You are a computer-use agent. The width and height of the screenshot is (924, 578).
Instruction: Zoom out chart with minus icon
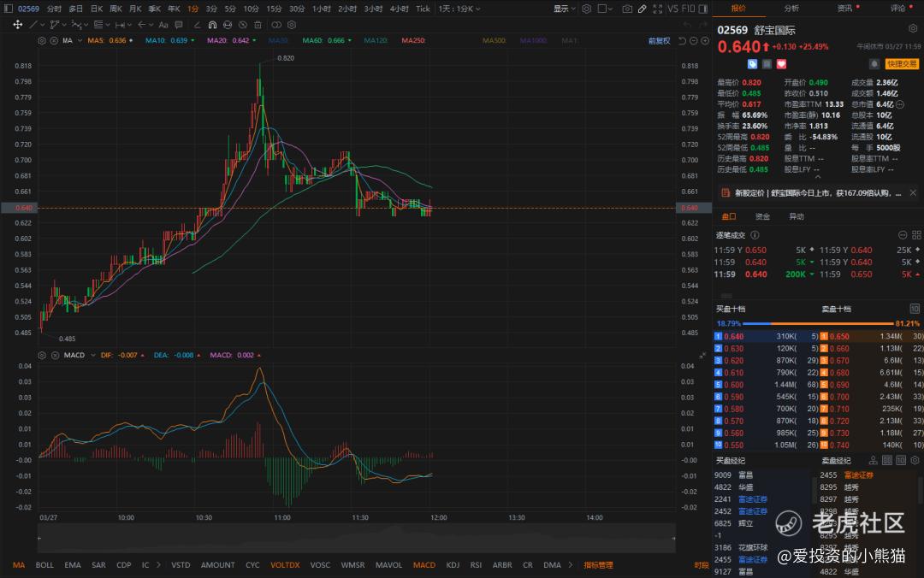694,41
